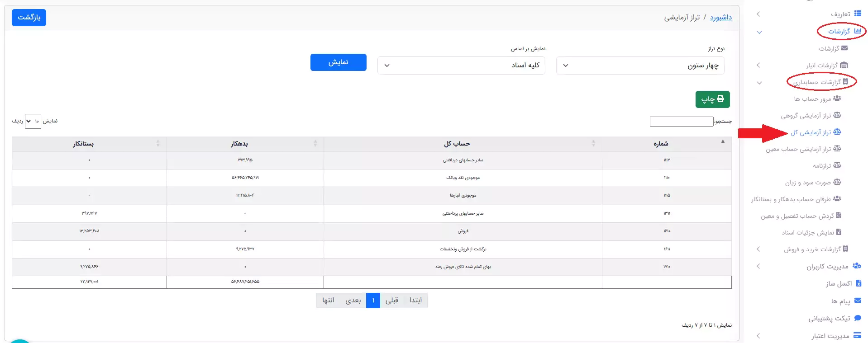Click the تراز آزمایشی حساب معین menu item
868x343 pixels.
tap(798, 149)
